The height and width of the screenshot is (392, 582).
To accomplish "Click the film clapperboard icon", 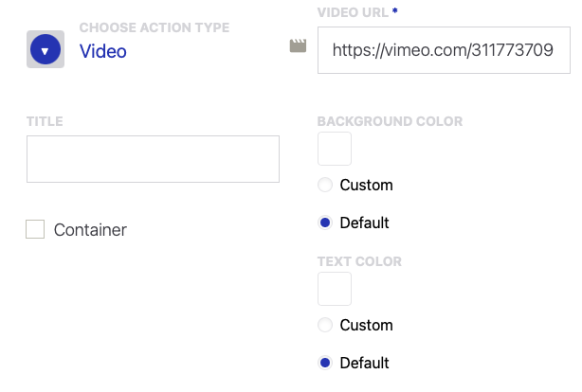I will [x=298, y=45].
